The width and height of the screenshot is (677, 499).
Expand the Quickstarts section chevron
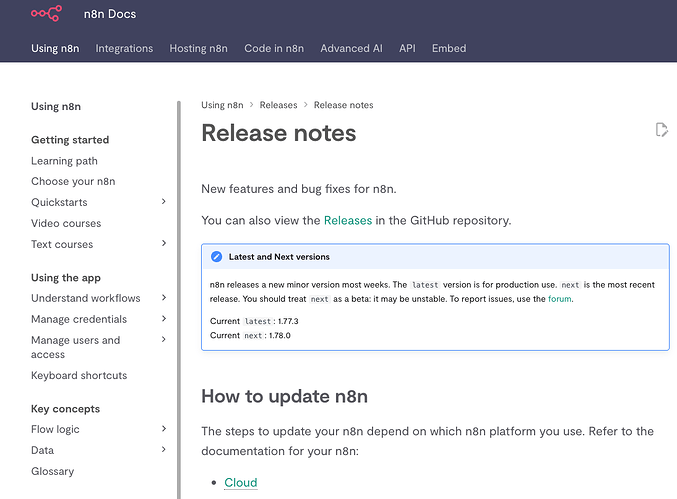pos(164,202)
